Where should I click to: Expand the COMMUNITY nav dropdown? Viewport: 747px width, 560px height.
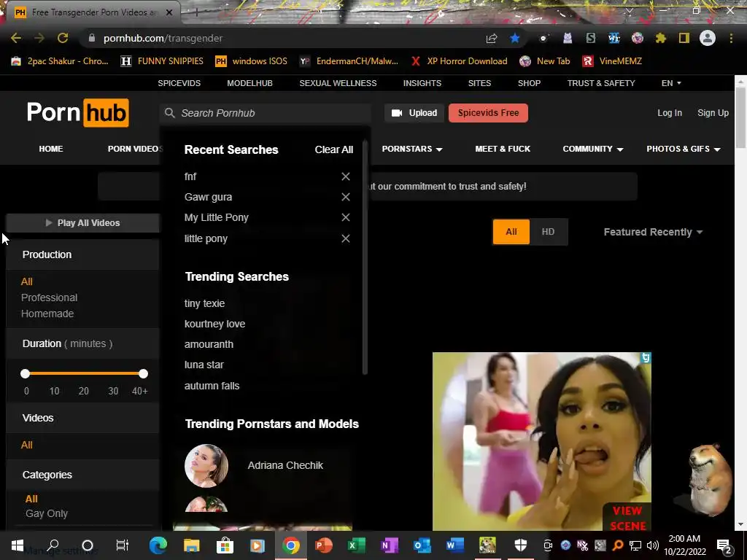(593, 149)
